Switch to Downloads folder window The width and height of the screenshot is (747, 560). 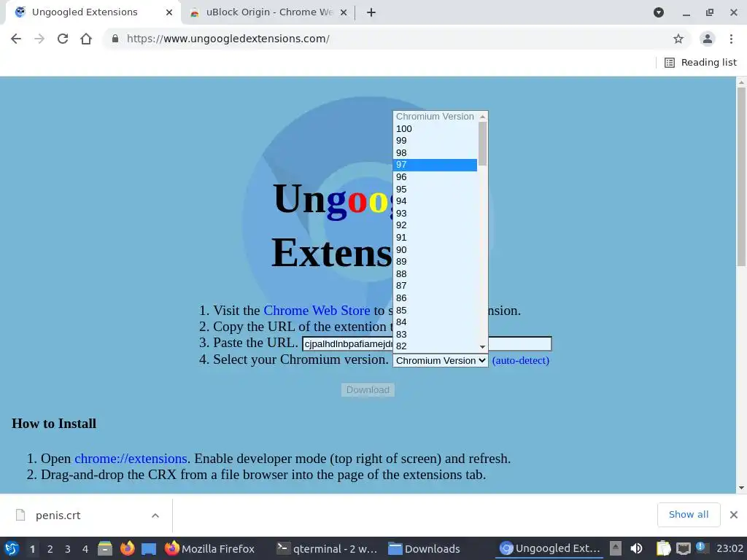pyautogui.click(x=424, y=548)
